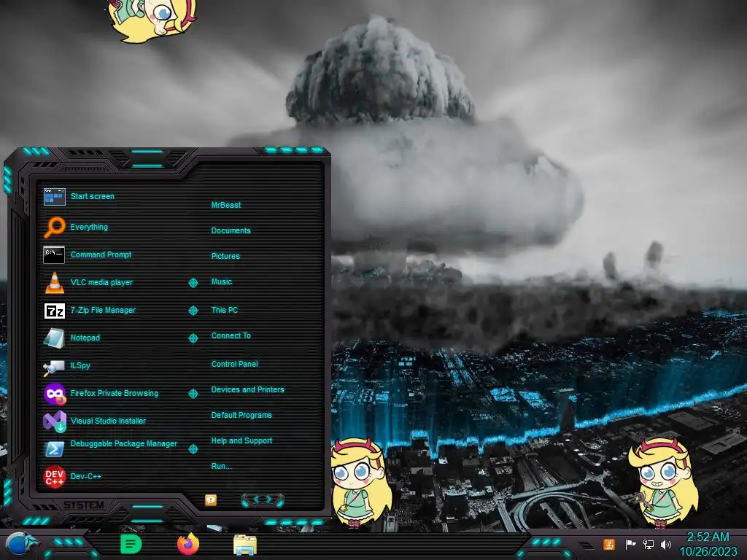Click the Java tray icon

click(x=609, y=544)
